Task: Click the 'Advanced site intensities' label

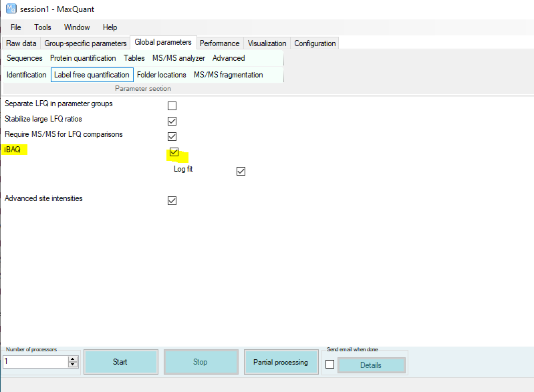Action: 43,198
